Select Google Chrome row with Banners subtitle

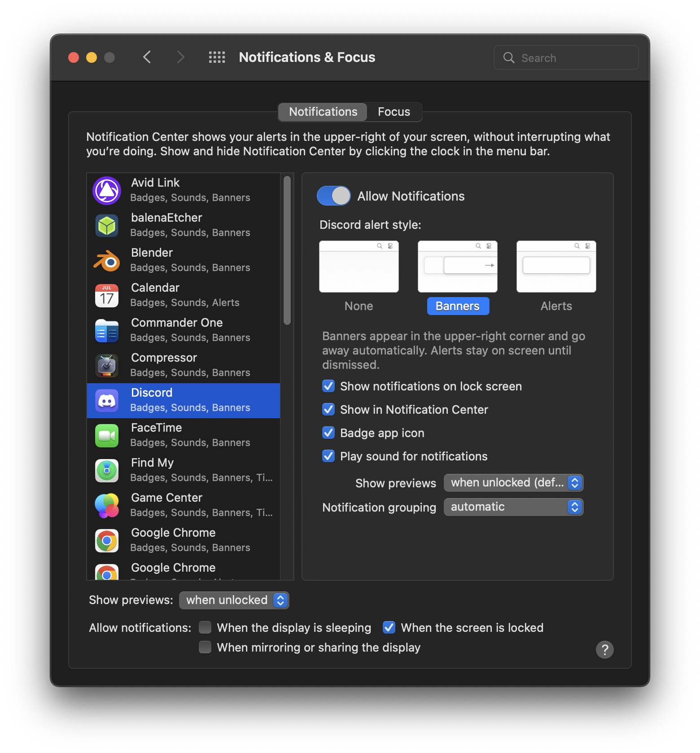(x=184, y=541)
